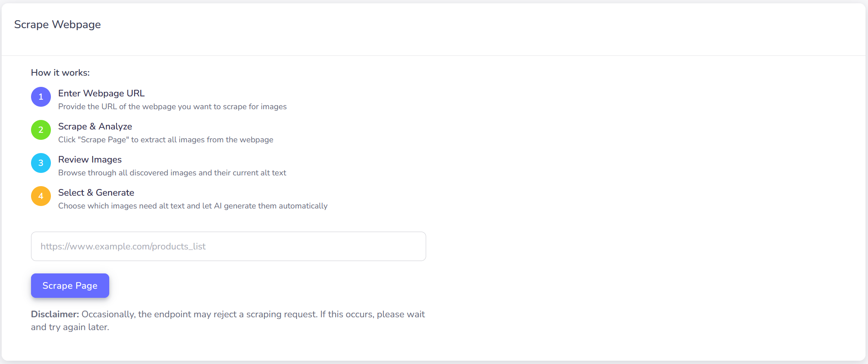Click the Disclaimer text paragraph
Screen dimensions: 868x364
point(228,320)
